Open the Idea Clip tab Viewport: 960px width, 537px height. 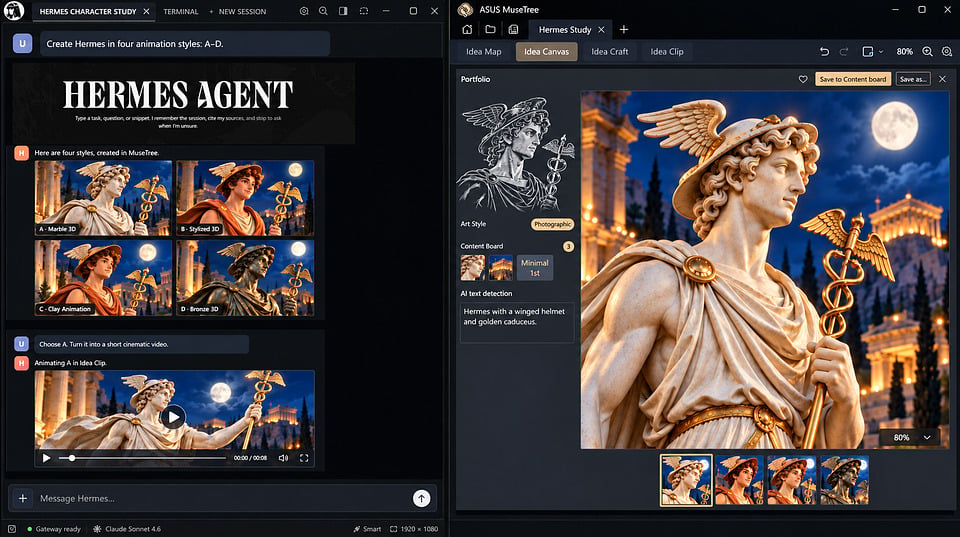click(667, 51)
